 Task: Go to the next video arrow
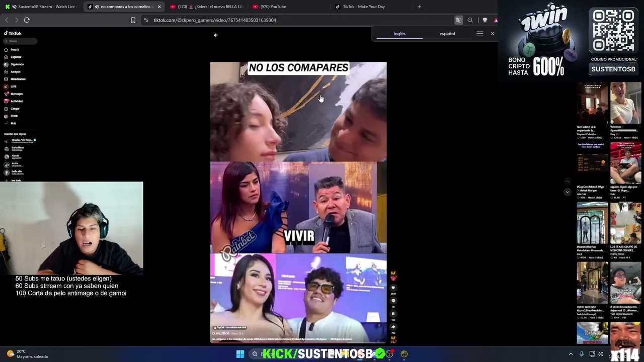coord(568,192)
